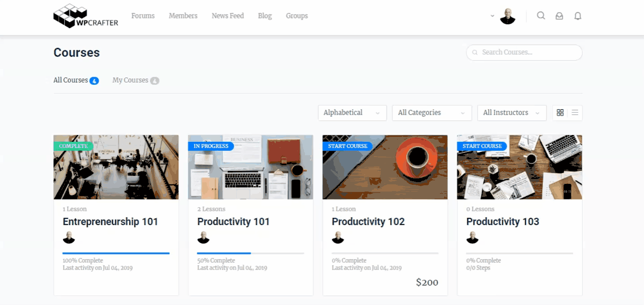Open the Alphabetical sort dropdown
644x305 pixels.
352,113
